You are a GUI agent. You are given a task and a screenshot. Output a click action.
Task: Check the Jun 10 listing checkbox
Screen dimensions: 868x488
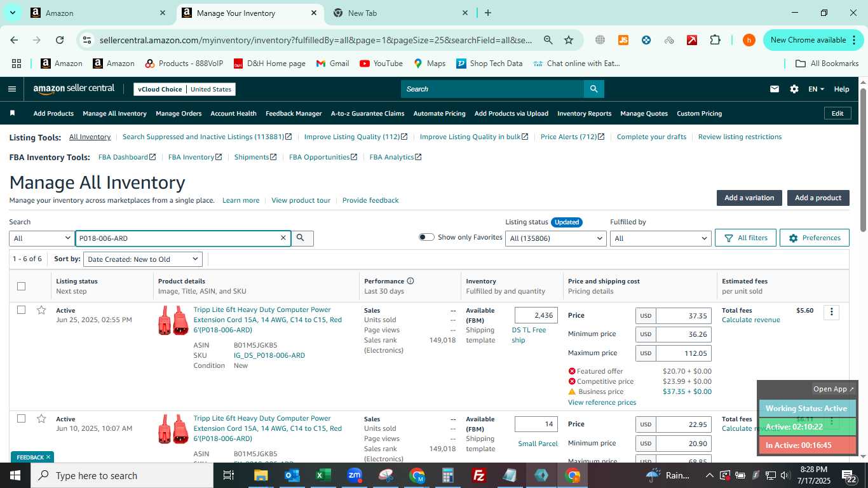(21, 419)
